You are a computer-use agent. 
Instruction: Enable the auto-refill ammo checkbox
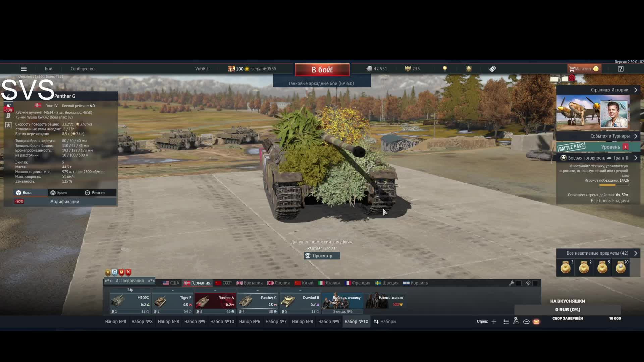tap(535, 283)
